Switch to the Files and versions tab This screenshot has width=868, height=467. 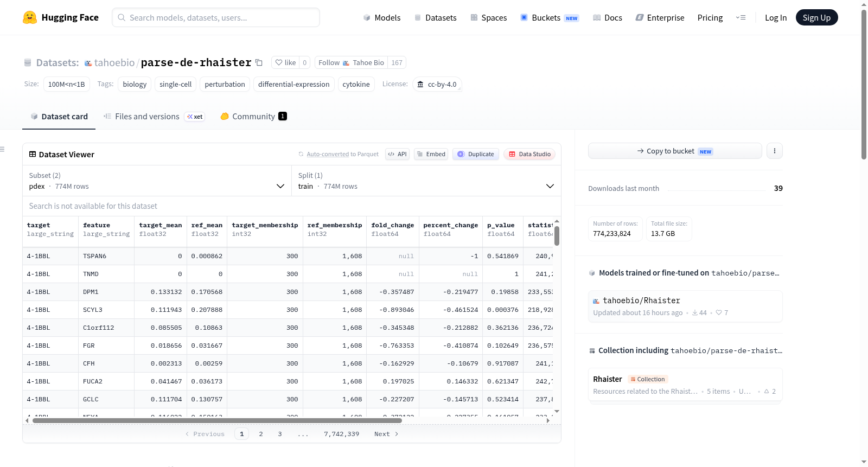tap(154, 117)
